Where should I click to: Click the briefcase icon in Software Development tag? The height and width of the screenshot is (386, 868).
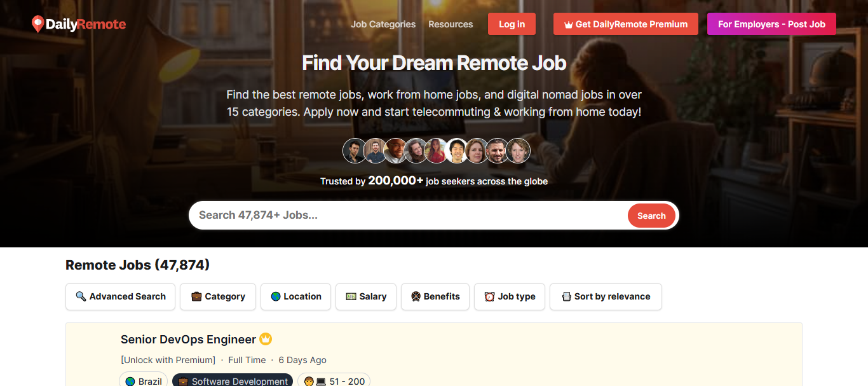click(x=183, y=382)
